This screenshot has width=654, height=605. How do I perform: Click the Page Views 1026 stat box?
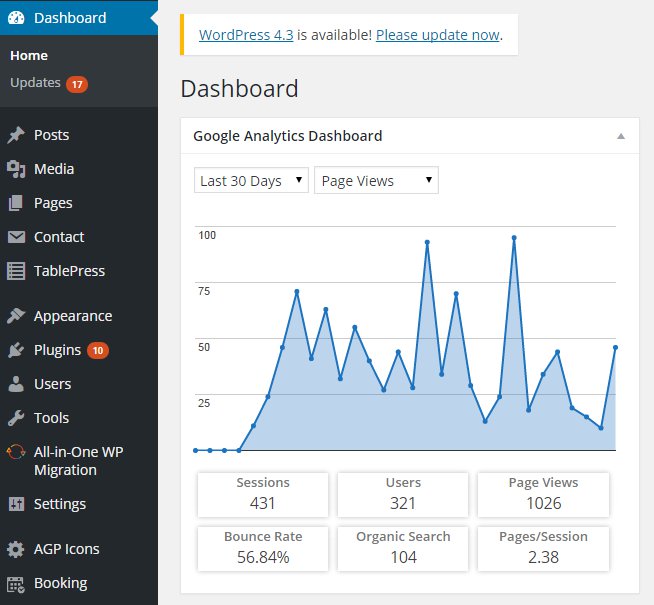click(543, 495)
